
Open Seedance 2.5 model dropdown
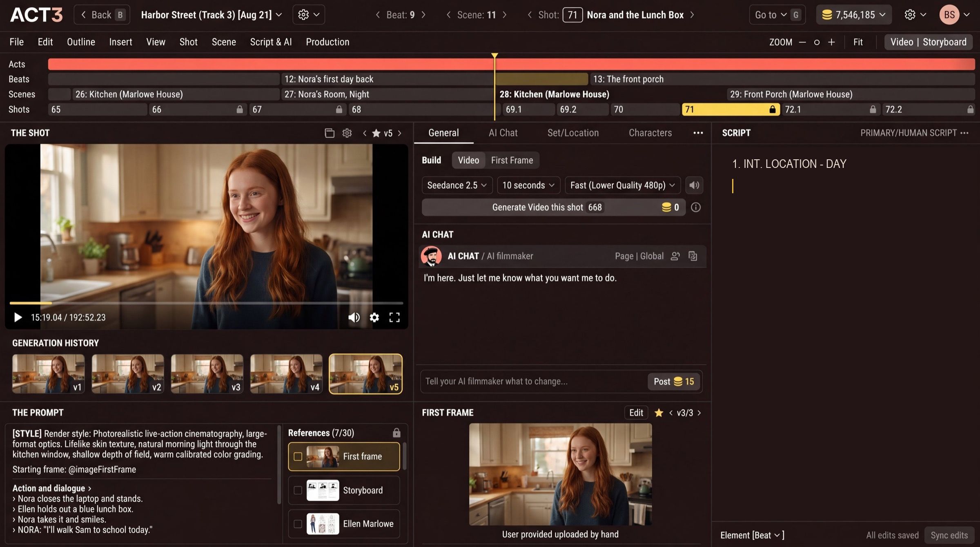click(457, 185)
